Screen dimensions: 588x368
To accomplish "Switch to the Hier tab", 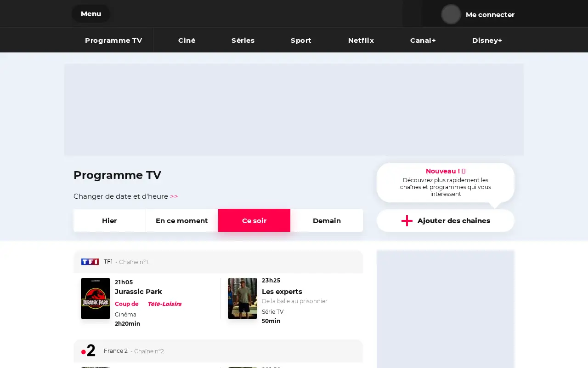I will click(x=109, y=220).
